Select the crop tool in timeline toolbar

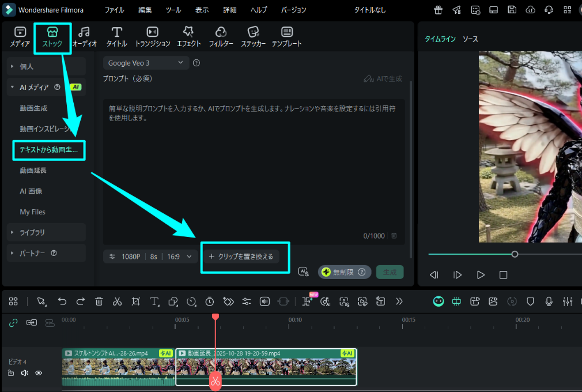(135, 301)
